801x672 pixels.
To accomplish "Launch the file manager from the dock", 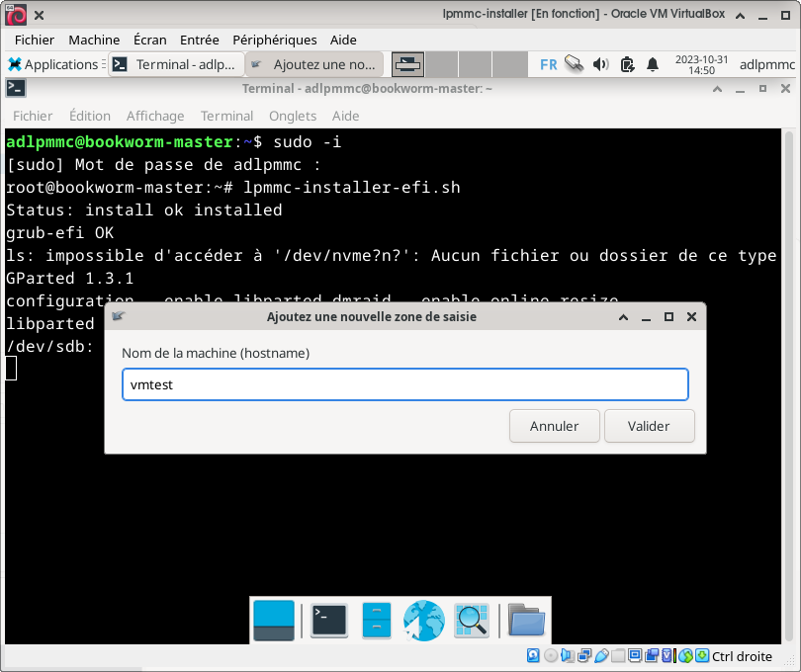I will pos(377,620).
